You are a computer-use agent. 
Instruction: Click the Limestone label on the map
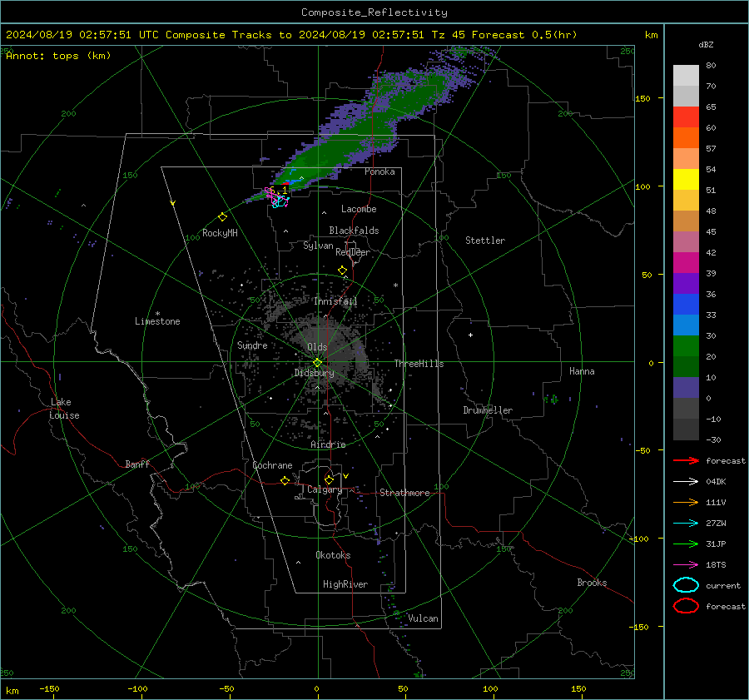tap(157, 321)
